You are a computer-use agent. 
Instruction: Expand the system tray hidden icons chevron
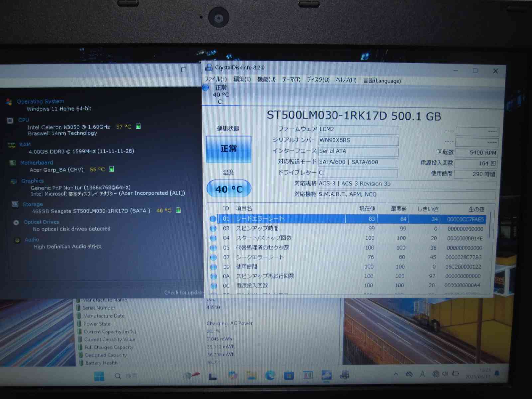pyautogui.click(x=396, y=374)
